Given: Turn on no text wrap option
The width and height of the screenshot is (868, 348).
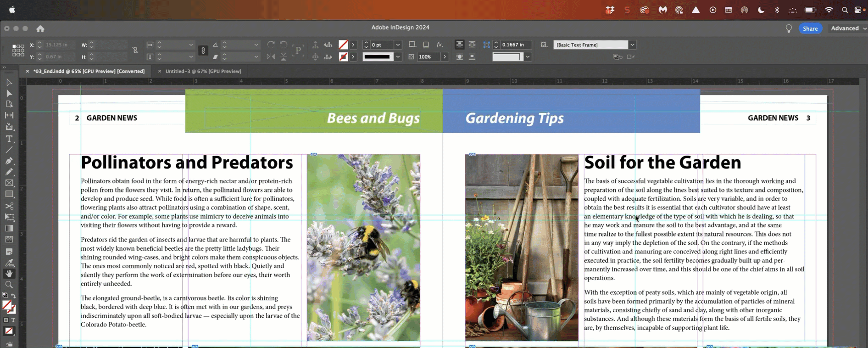Looking at the screenshot, I should 459,45.
